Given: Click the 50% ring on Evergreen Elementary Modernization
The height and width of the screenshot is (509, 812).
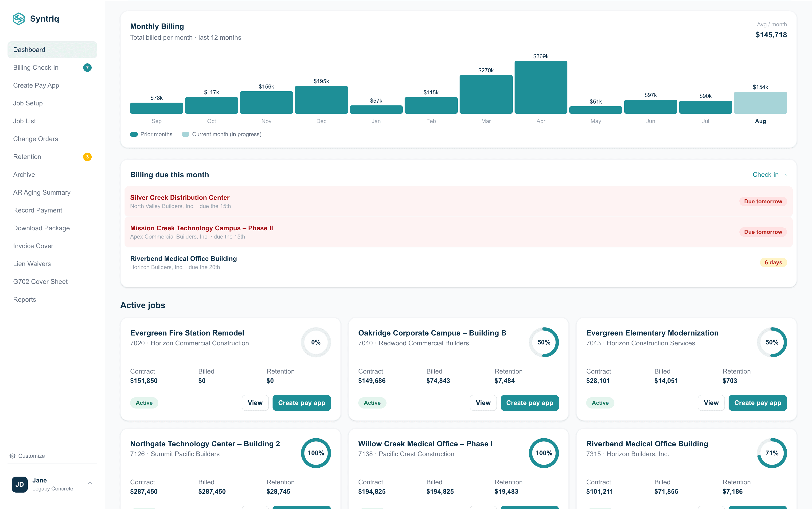Looking at the screenshot, I should (772, 342).
